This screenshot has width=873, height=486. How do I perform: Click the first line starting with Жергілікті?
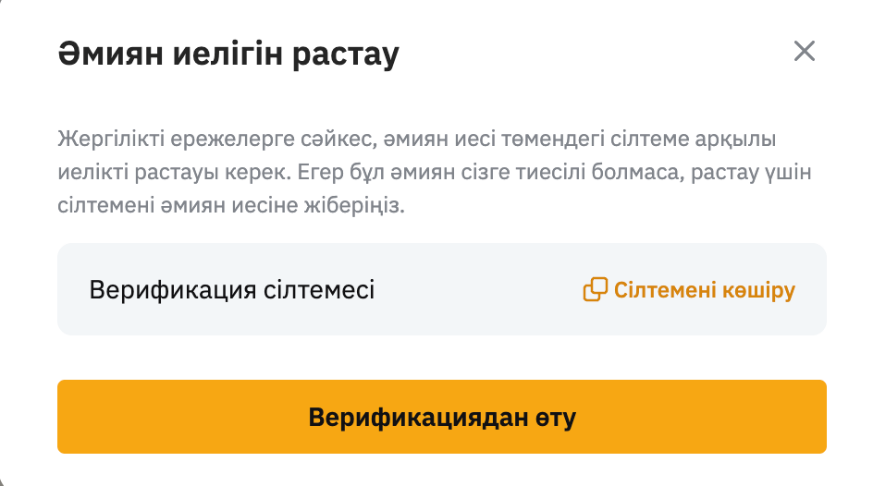tap(417, 137)
